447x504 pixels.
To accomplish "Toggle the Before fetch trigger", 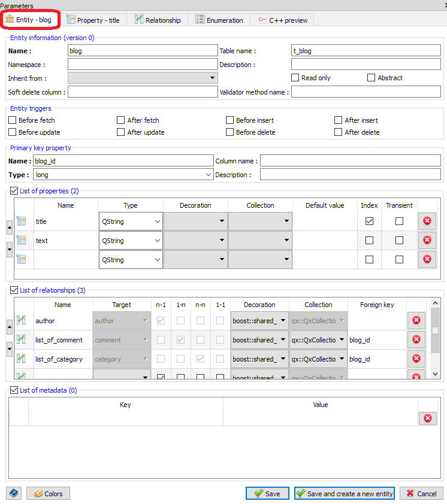I will point(13,120).
